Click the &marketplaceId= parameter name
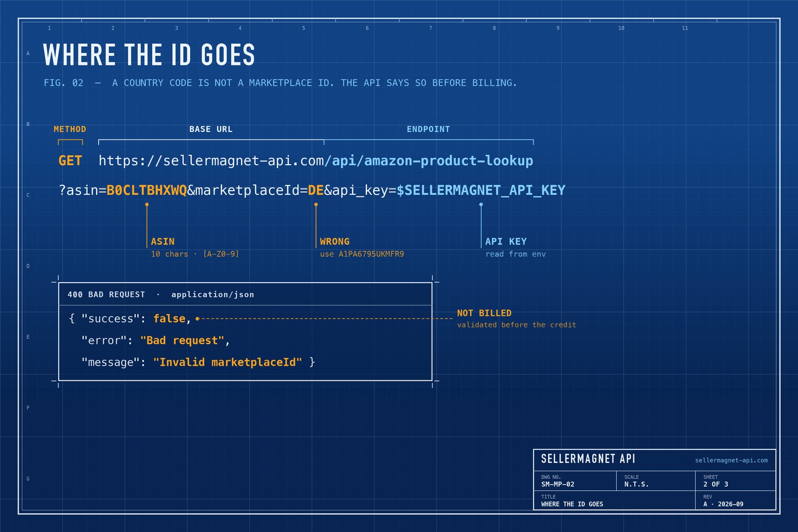798x532 pixels. pyautogui.click(x=247, y=190)
